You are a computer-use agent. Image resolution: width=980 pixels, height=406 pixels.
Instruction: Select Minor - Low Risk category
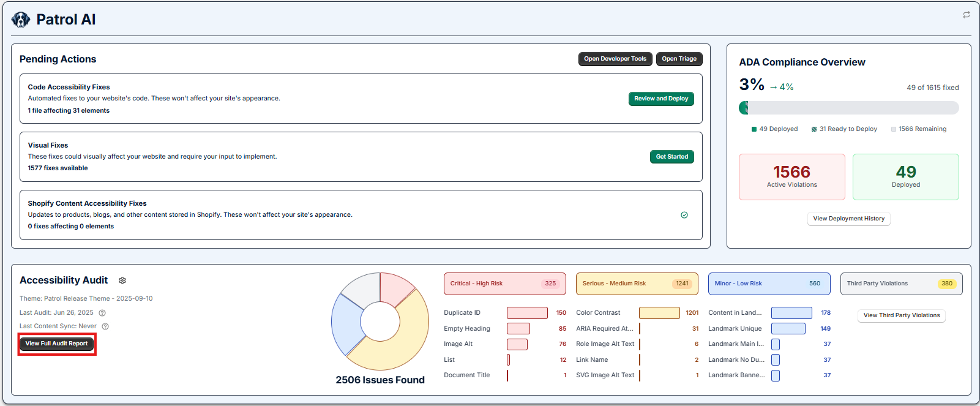(769, 284)
